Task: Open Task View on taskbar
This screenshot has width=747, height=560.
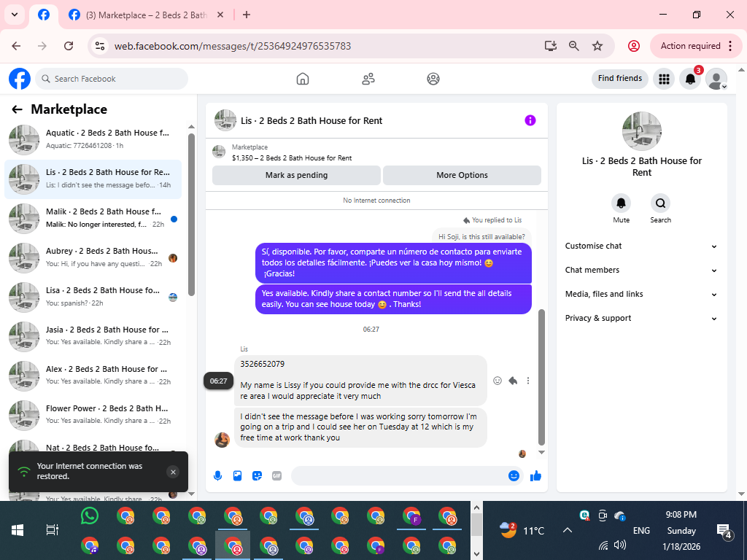Action: pyautogui.click(x=52, y=530)
